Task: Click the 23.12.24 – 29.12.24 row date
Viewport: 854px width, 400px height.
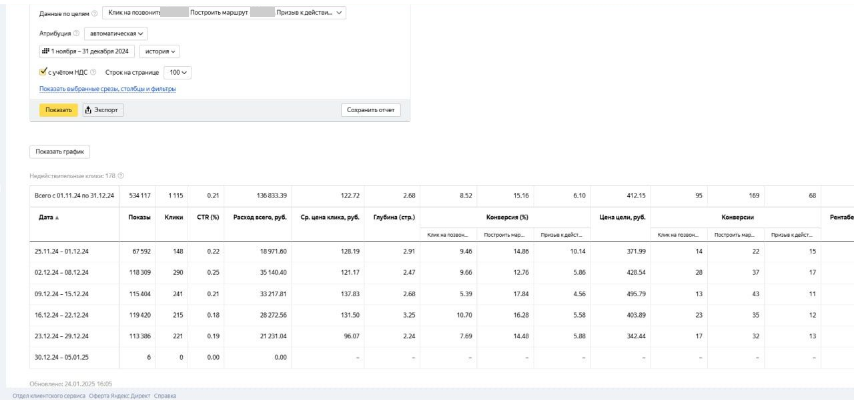Action: tap(64, 336)
